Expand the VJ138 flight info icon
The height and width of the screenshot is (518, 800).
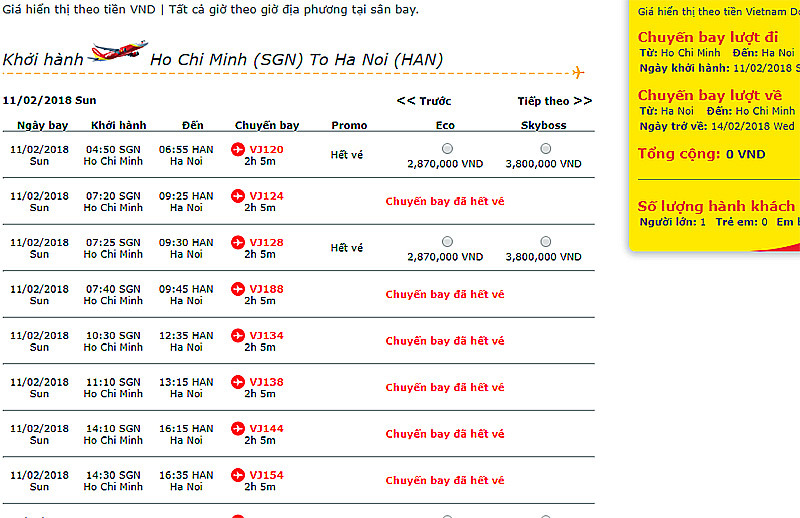tap(238, 382)
